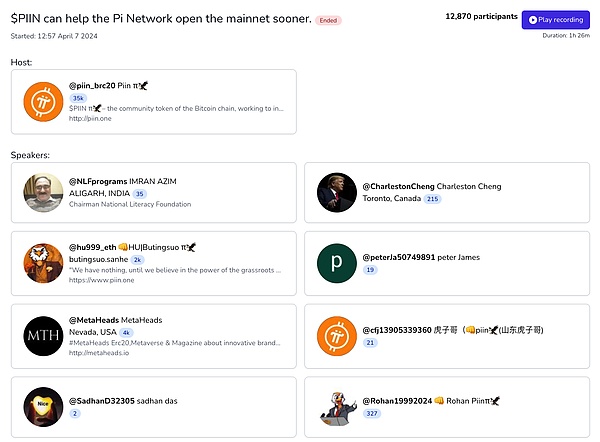Click the @NLFprograms username
The image size is (600, 442).
click(x=97, y=181)
